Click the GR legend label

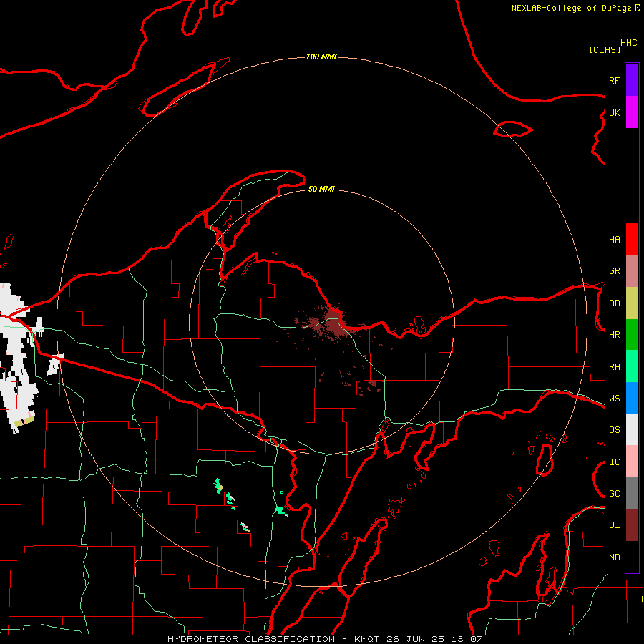click(614, 271)
